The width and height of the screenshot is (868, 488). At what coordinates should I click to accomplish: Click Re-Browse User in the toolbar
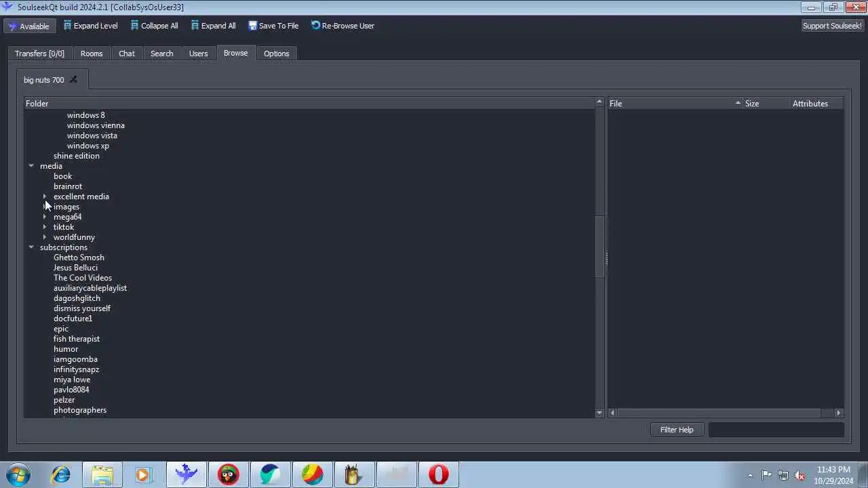click(342, 26)
